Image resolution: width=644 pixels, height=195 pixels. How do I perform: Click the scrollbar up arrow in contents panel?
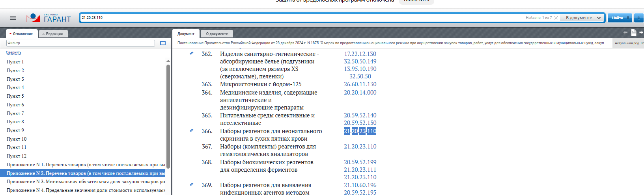click(168, 61)
